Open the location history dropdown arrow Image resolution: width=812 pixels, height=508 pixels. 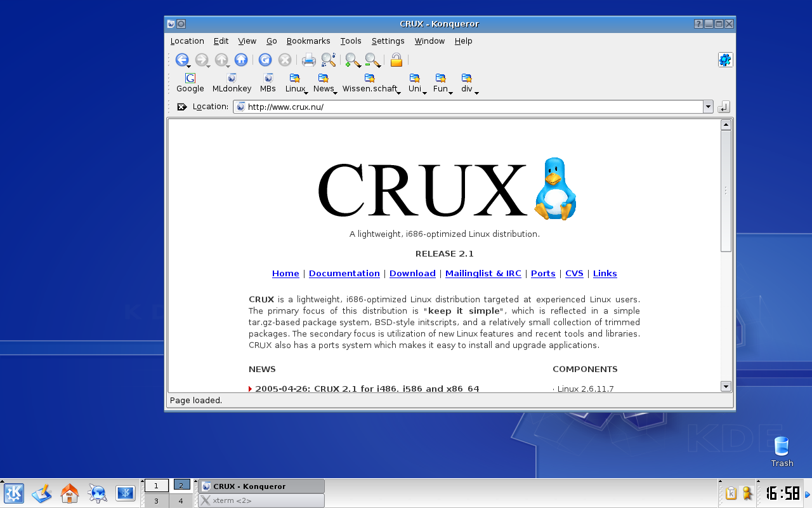tap(708, 107)
